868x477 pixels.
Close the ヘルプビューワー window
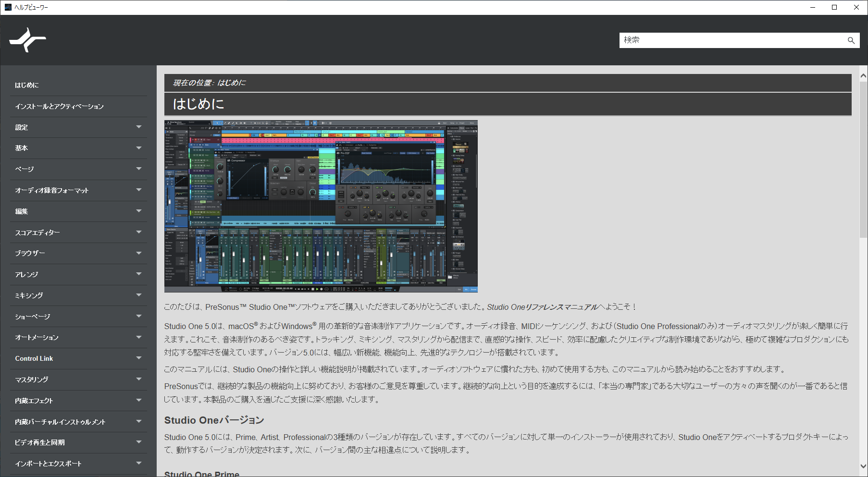tap(856, 7)
